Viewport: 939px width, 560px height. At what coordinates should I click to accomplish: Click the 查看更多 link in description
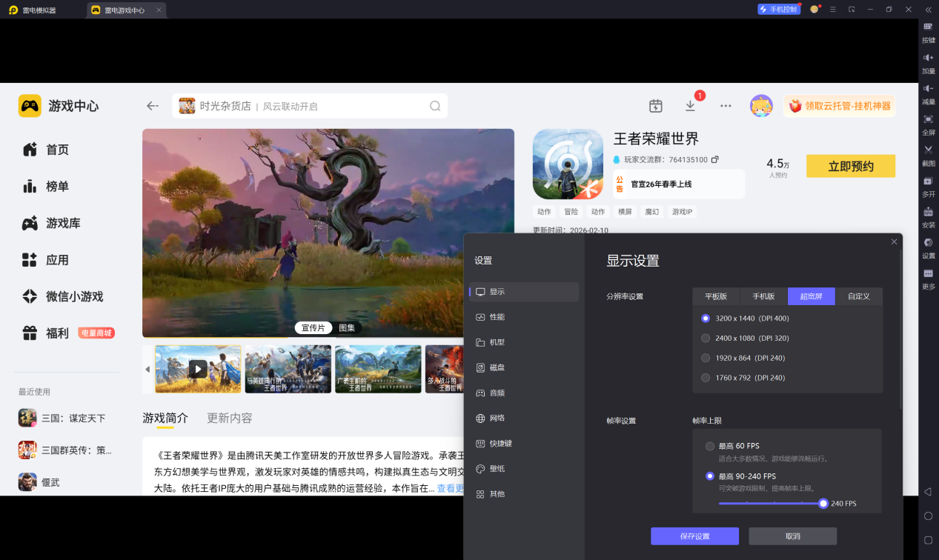(x=451, y=489)
